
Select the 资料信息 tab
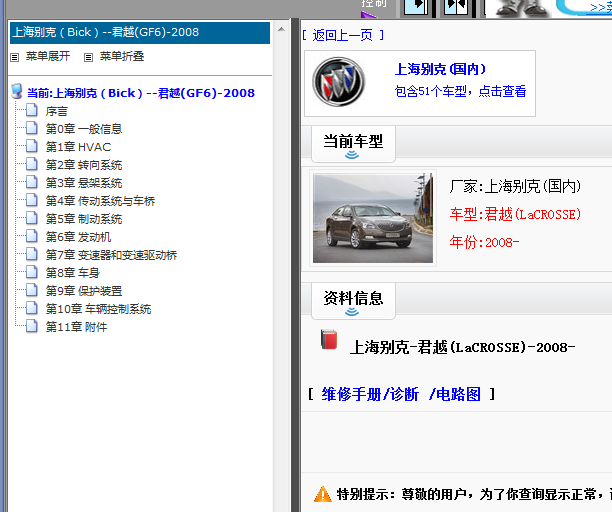(x=353, y=300)
